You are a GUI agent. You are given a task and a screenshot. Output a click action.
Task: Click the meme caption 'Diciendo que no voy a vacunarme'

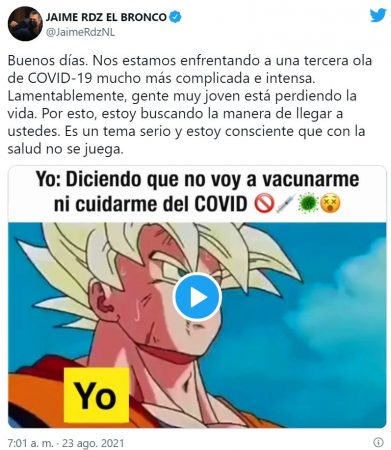point(212,179)
